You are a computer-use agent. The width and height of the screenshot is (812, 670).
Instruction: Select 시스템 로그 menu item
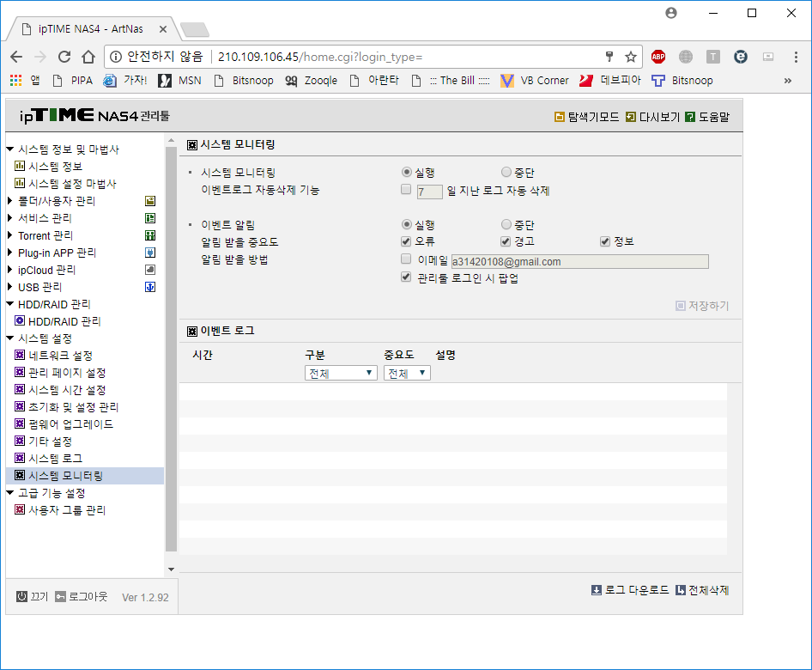(56, 459)
